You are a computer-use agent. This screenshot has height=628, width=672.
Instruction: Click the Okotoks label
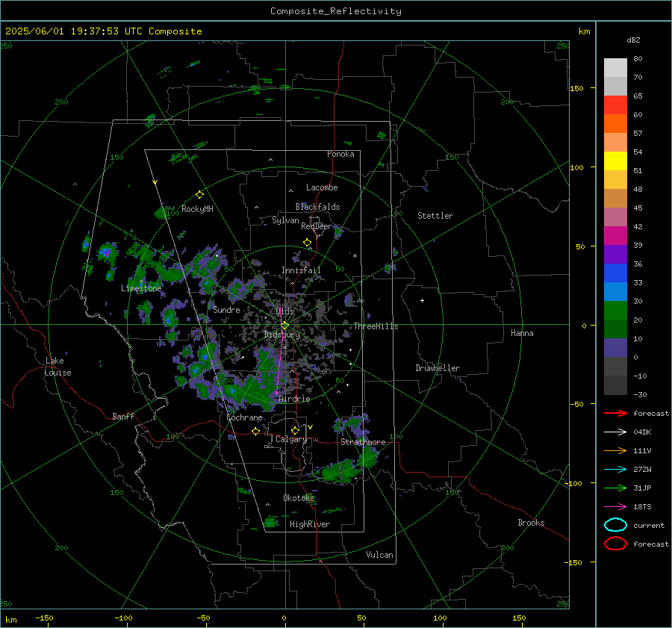point(299,498)
